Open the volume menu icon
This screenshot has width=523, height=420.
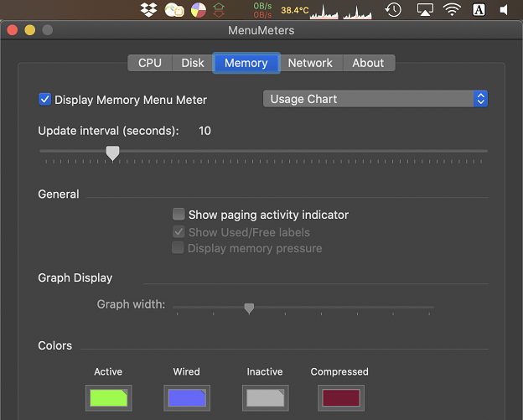tap(504, 10)
